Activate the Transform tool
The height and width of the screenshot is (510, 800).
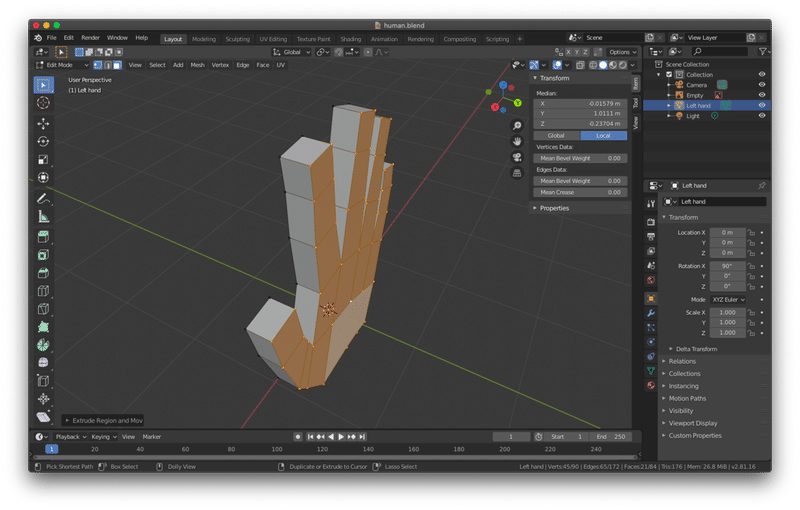coord(43,177)
